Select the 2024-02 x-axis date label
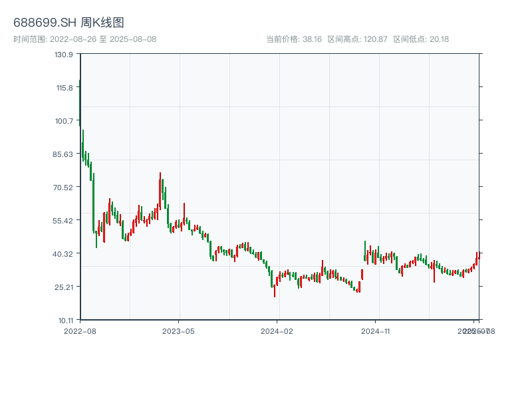Screen dimensions: 532x399 277,331
